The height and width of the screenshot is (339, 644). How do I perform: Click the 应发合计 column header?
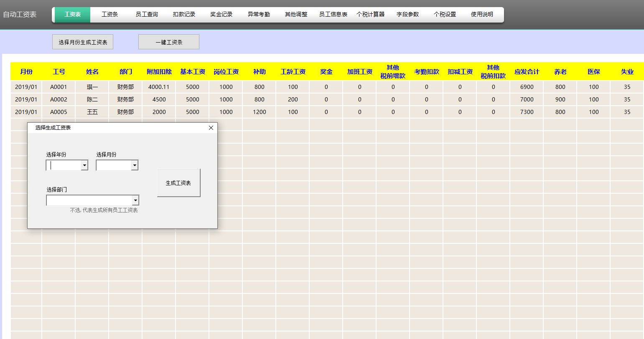click(526, 71)
